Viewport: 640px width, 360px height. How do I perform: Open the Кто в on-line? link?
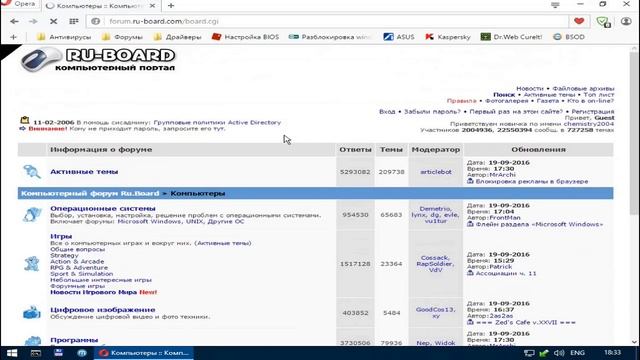(x=591, y=101)
